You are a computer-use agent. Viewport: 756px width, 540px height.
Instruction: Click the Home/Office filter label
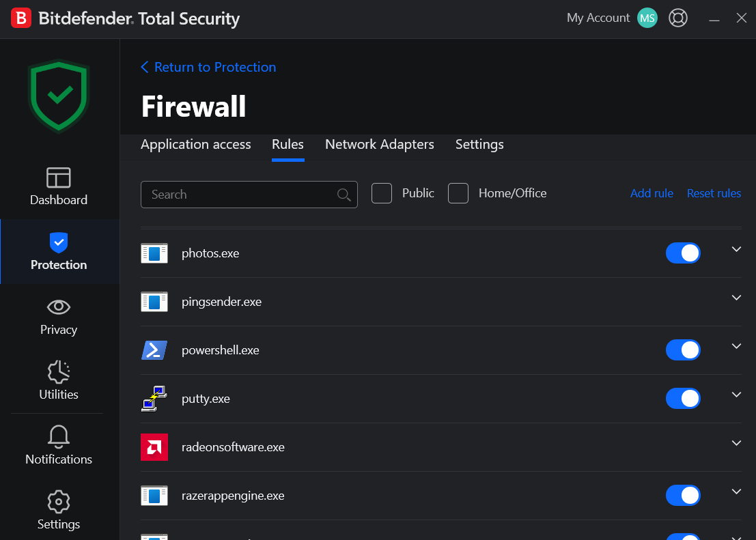point(512,193)
